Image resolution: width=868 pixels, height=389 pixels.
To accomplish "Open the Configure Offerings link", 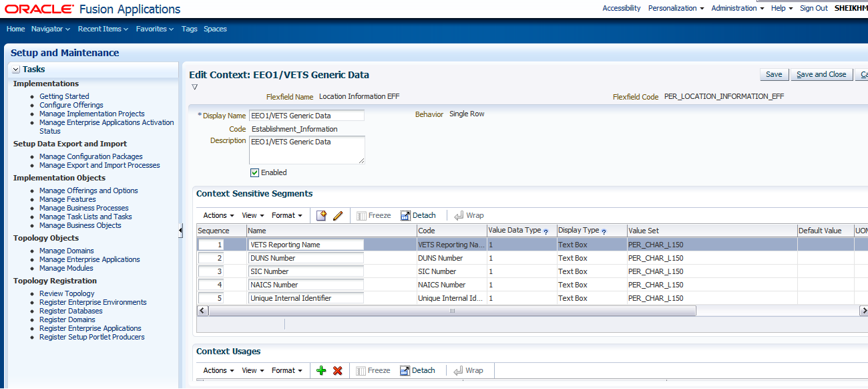I will (x=71, y=105).
